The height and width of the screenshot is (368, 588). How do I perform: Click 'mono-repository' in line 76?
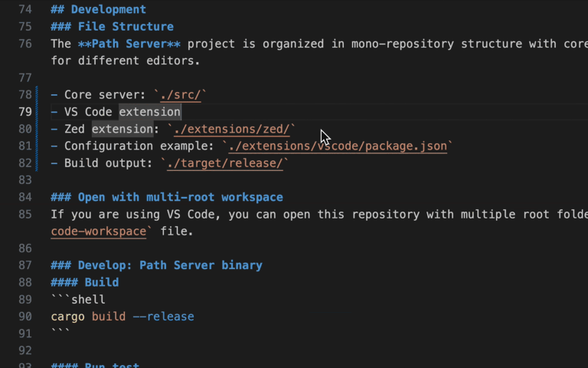pyautogui.click(x=403, y=44)
